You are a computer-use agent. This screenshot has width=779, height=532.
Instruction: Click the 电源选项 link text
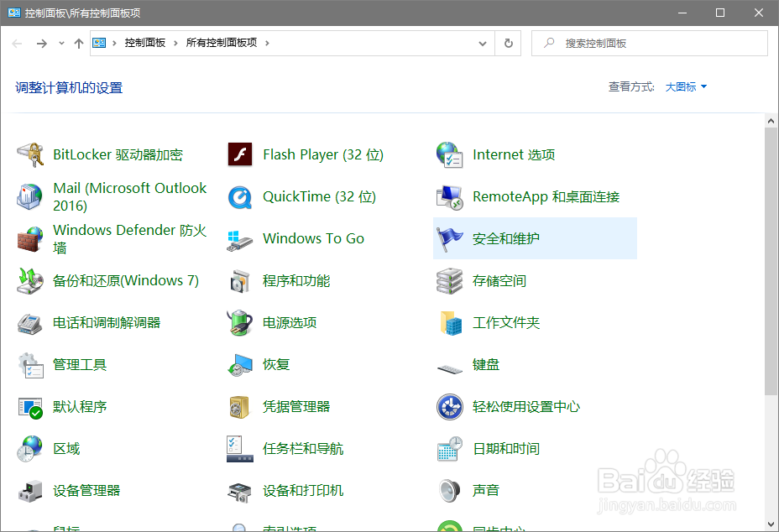click(x=290, y=323)
